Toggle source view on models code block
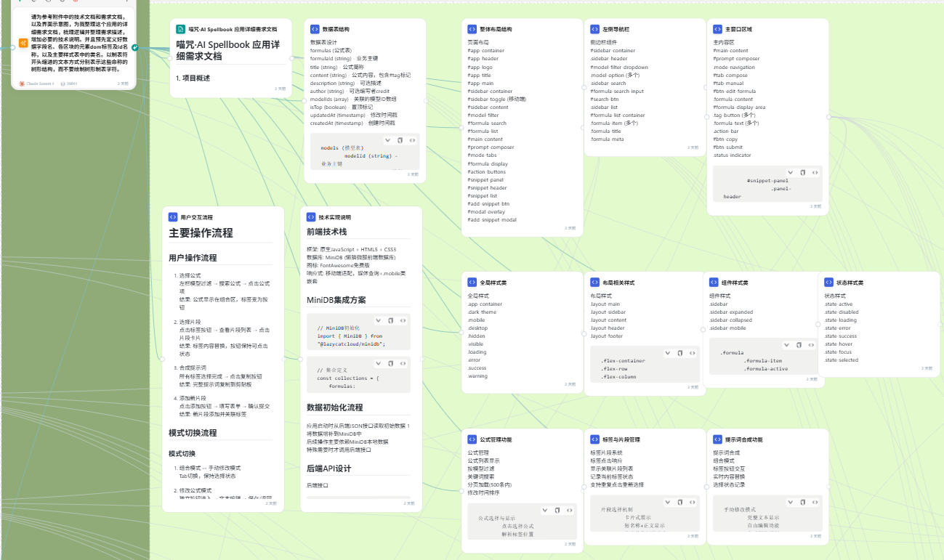Viewport: 944px width, 560px height. (412, 140)
